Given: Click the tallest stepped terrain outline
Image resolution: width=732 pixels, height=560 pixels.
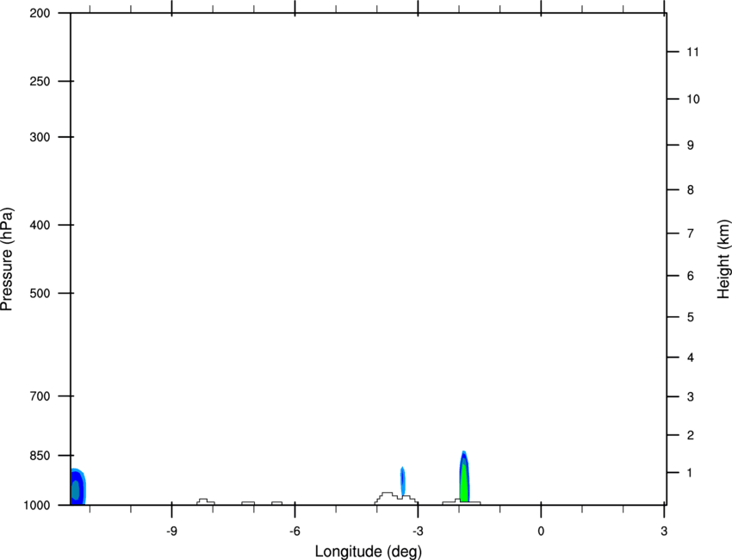Looking at the screenshot, I should [396, 498].
